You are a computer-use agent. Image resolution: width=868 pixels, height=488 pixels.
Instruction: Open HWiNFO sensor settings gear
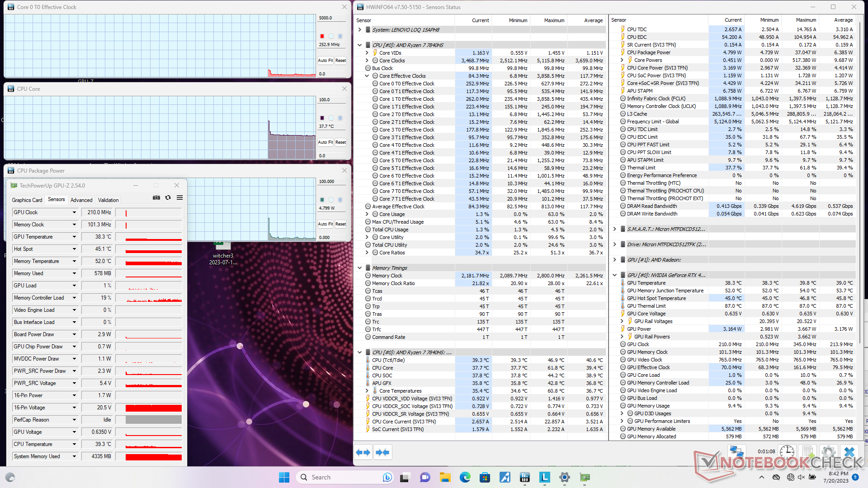[x=828, y=452]
